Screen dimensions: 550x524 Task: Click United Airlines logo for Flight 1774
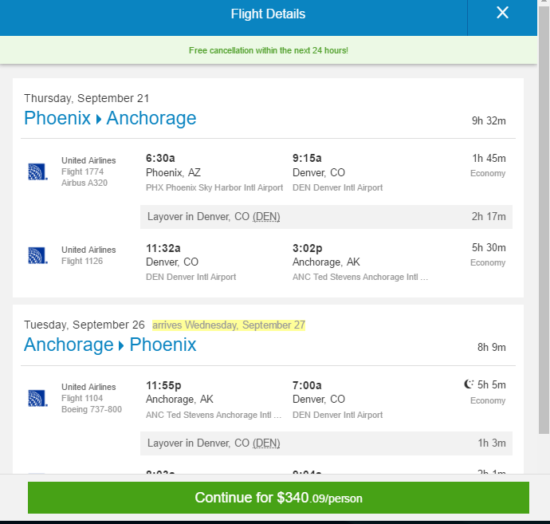pyautogui.click(x=38, y=172)
